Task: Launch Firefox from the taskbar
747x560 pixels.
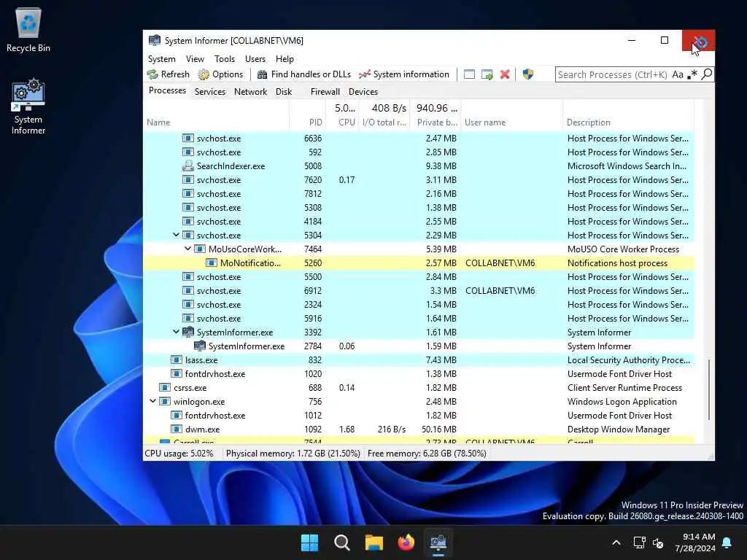Action: pyautogui.click(x=406, y=542)
